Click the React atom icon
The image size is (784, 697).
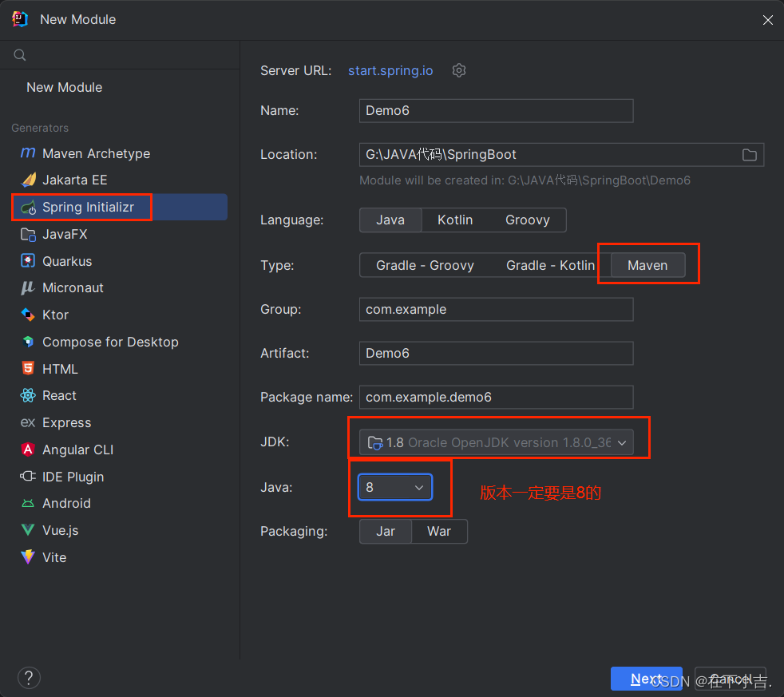pos(28,395)
